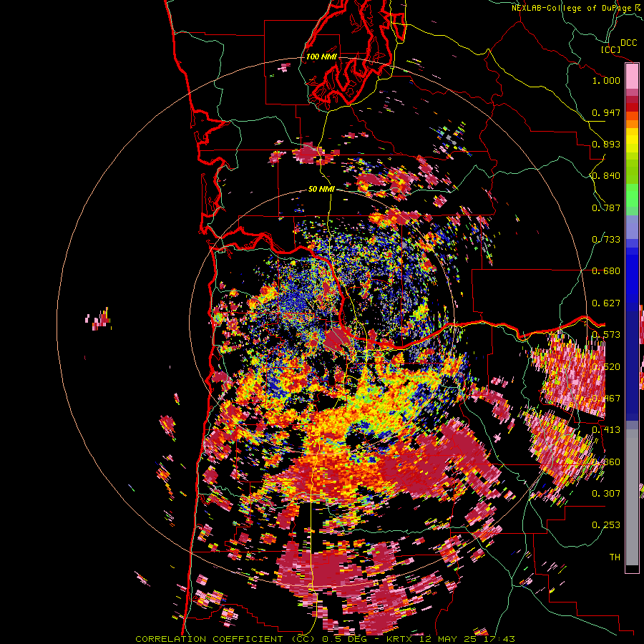Screen dimensions: 644x644
Task: Click the DCC product label
Action: click(628, 43)
